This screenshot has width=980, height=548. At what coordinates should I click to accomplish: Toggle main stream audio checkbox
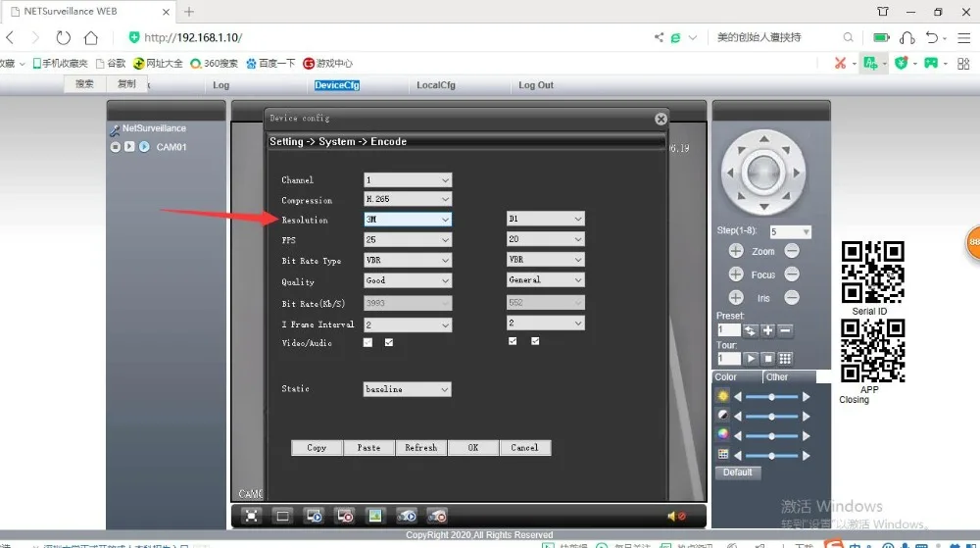point(389,342)
